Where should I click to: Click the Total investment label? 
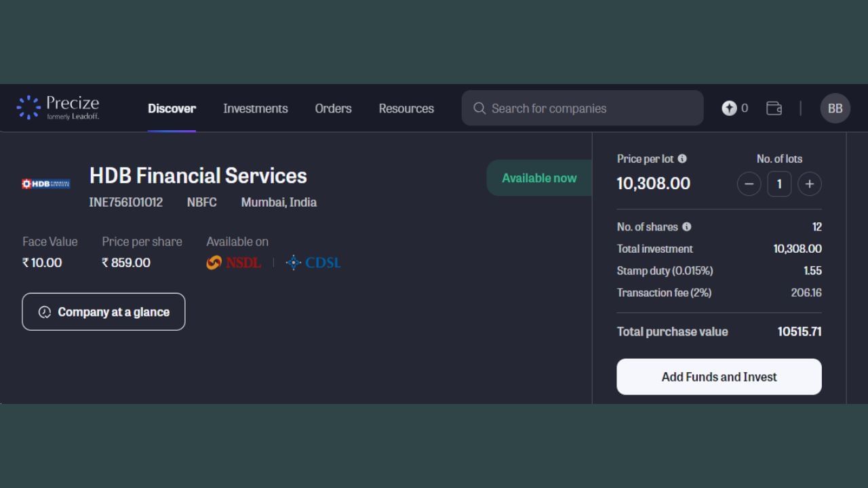655,249
